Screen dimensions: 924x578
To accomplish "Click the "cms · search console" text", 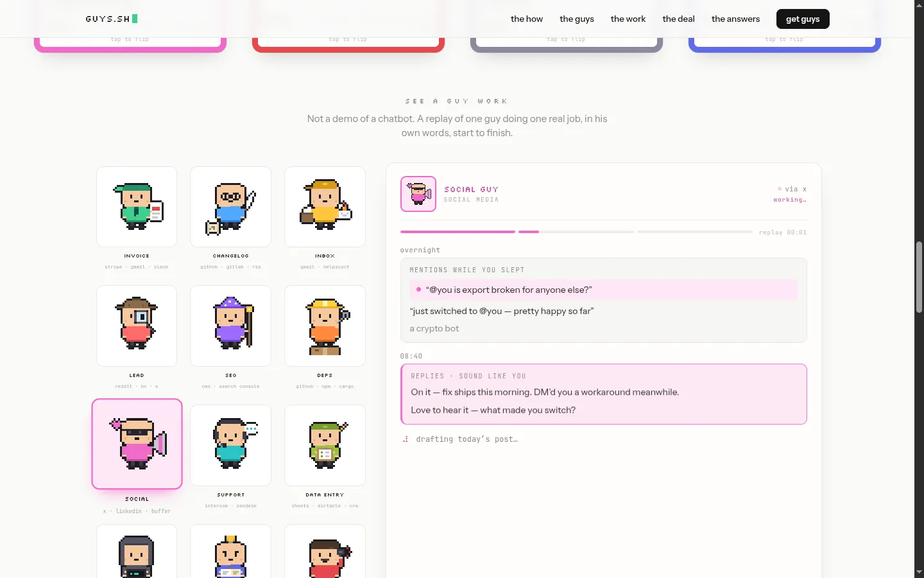I will click(x=230, y=387).
